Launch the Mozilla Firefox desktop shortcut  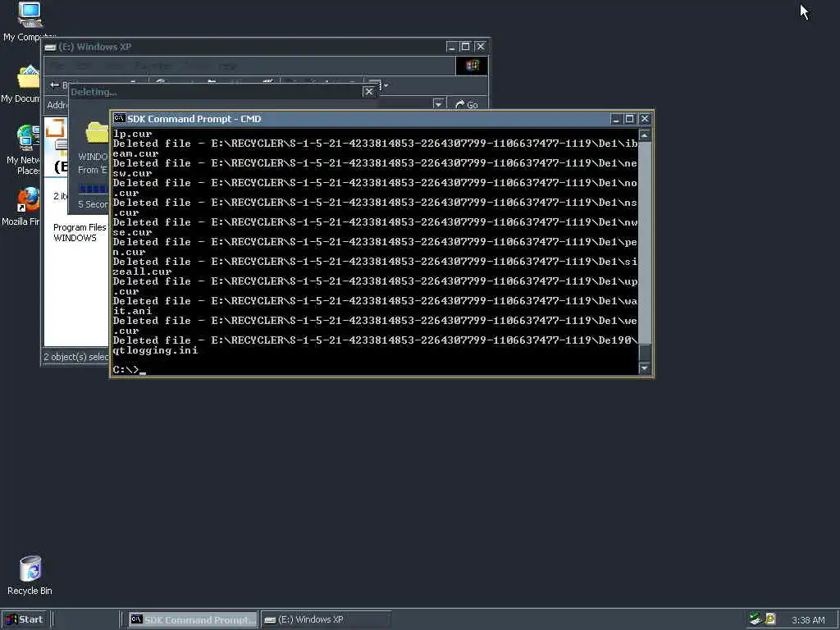click(22, 208)
